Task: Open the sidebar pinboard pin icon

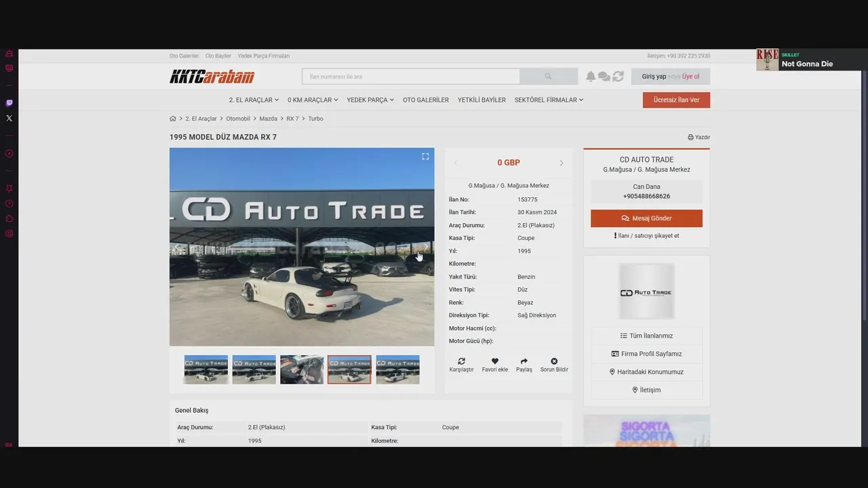Action: [9, 188]
